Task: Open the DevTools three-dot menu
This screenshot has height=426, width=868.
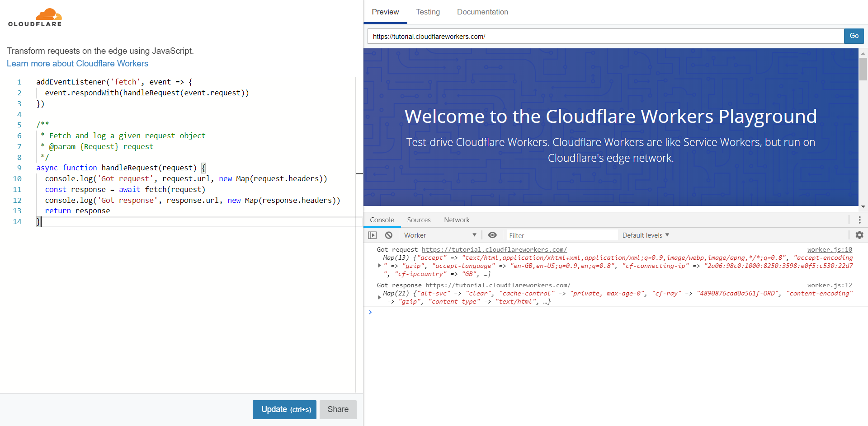Action: (860, 220)
